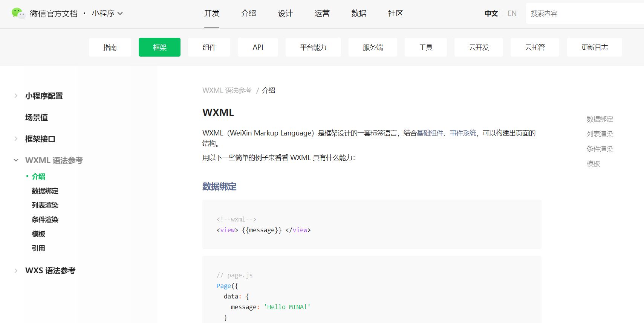
Task: Open the 云托管 section tab
Action: pyautogui.click(x=535, y=47)
